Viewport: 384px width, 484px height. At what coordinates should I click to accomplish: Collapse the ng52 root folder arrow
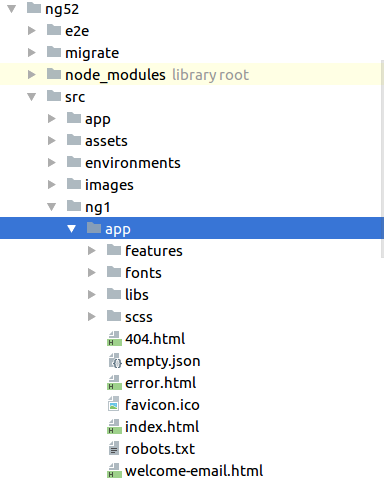coord(12,9)
